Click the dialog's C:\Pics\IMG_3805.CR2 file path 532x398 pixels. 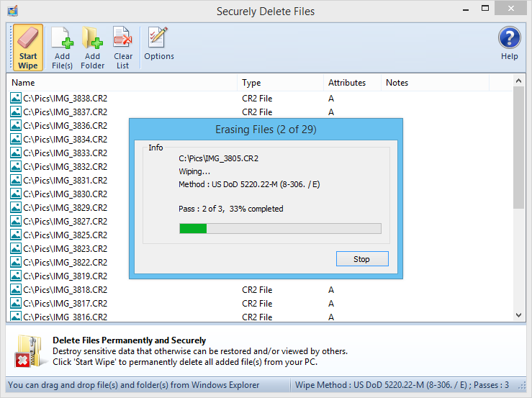pos(219,158)
